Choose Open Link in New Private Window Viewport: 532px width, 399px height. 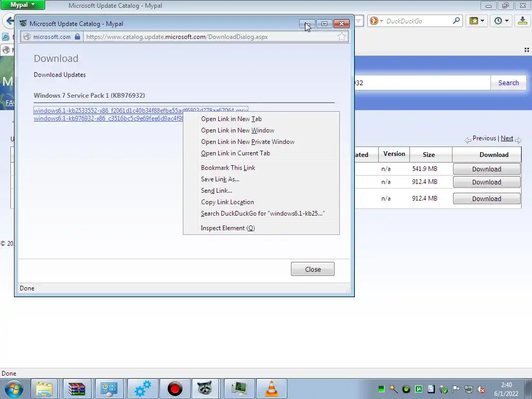click(x=261, y=142)
